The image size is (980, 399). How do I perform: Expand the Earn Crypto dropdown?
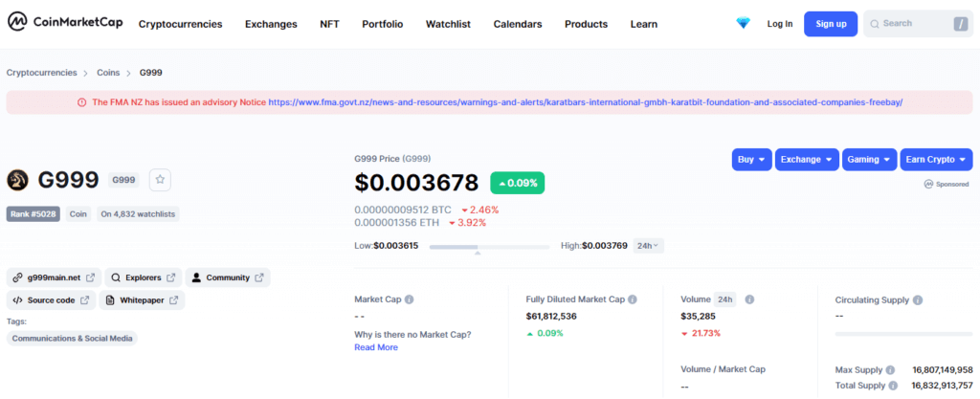click(x=936, y=159)
